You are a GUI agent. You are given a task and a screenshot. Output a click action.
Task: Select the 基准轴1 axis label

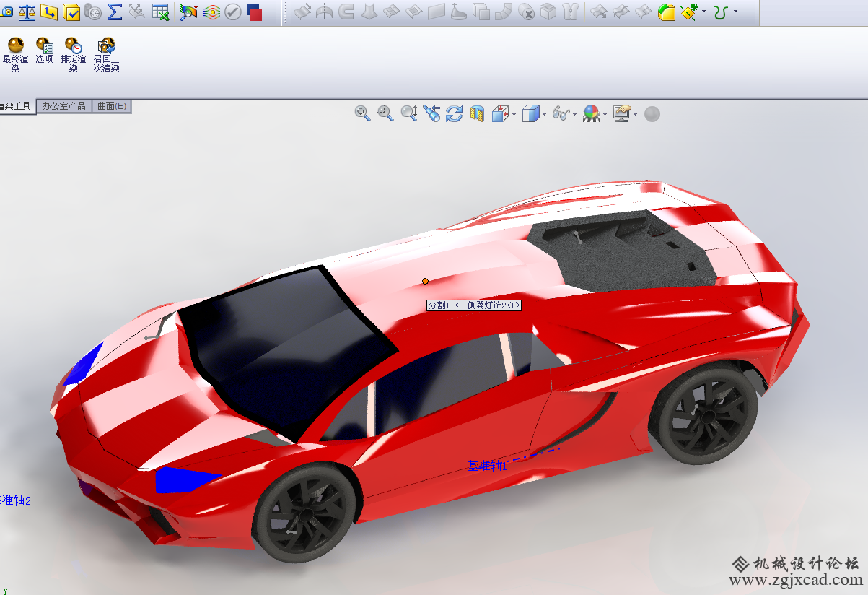pyautogui.click(x=487, y=466)
